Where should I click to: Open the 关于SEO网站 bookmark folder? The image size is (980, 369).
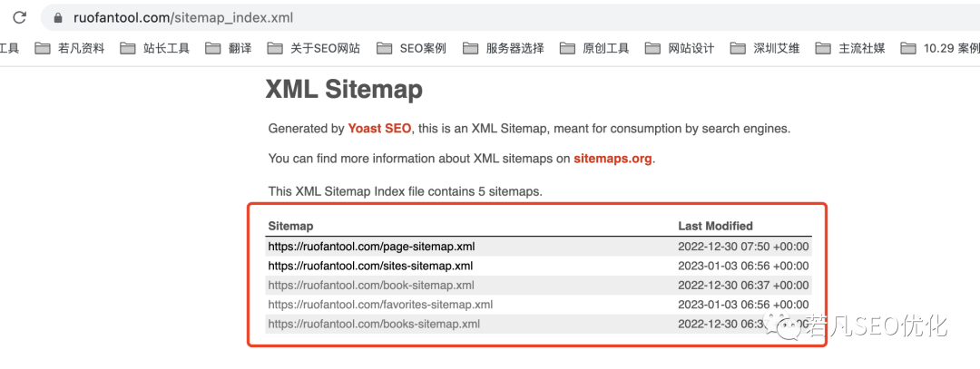click(x=314, y=49)
